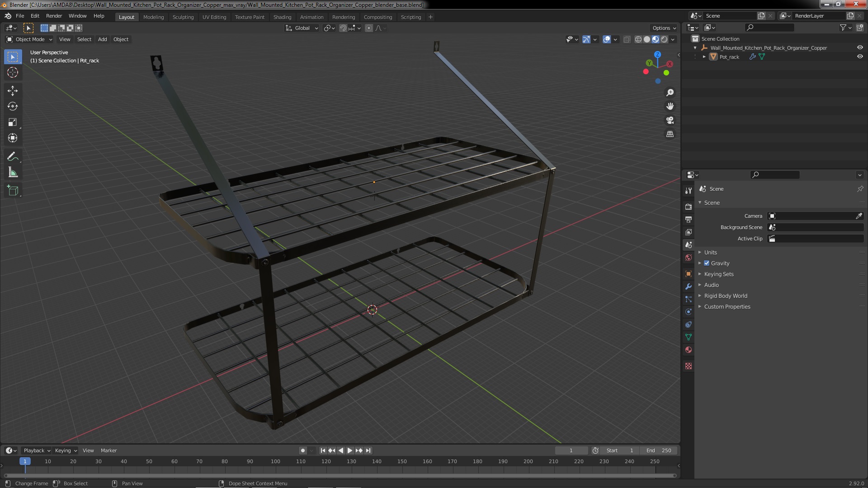Image resolution: width=868 pixels, height=488 pixels.
Task: Expand the Pot_rack tree item
Action: click(x=704, y=57)
